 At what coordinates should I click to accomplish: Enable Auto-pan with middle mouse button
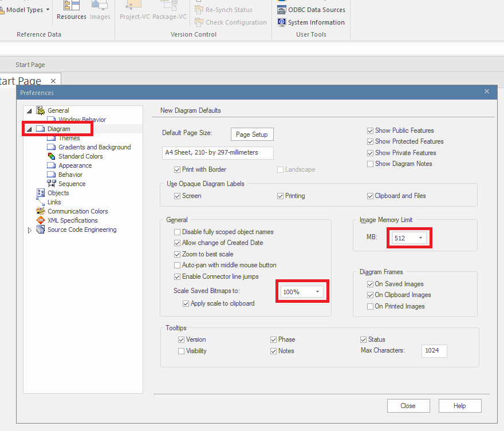point(177,265)
